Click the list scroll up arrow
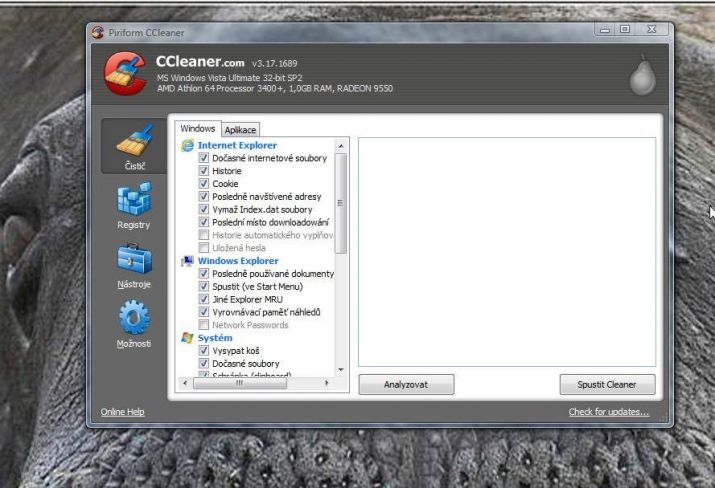The height and width of the screenshot is (488, 715). click(341, 146)
